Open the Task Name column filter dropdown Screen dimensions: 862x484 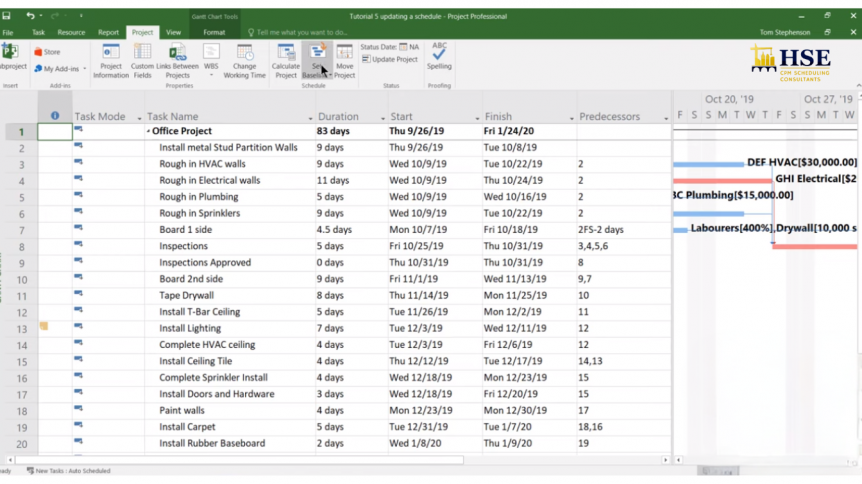[310, 118]
